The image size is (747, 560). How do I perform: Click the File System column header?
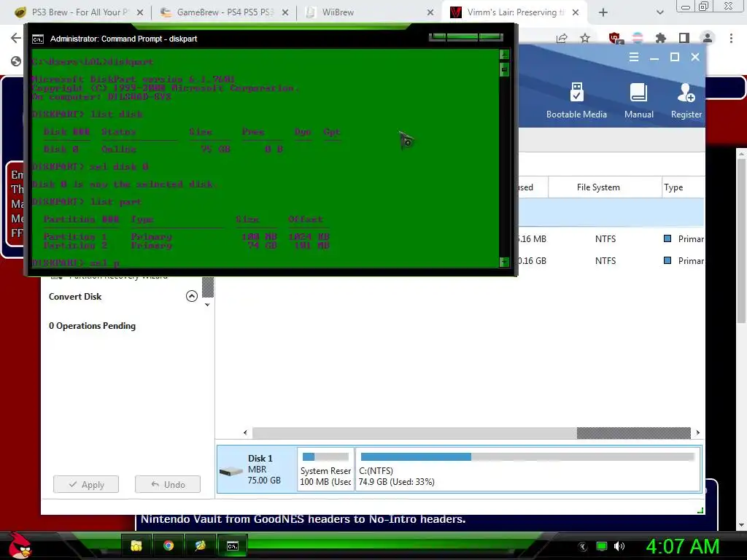click(x=598, y=187)
